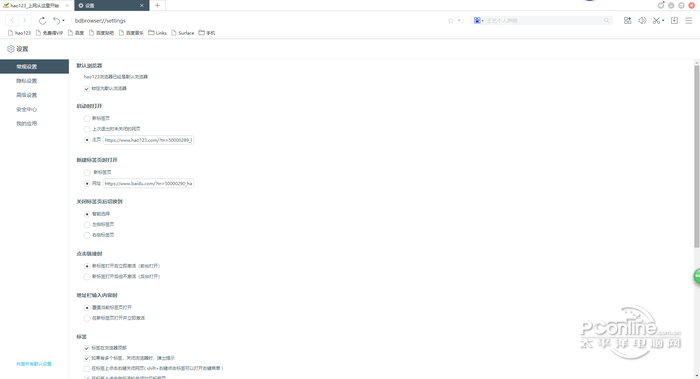
Task: Click the settings page vertical scrollbar
Action: 696,156
